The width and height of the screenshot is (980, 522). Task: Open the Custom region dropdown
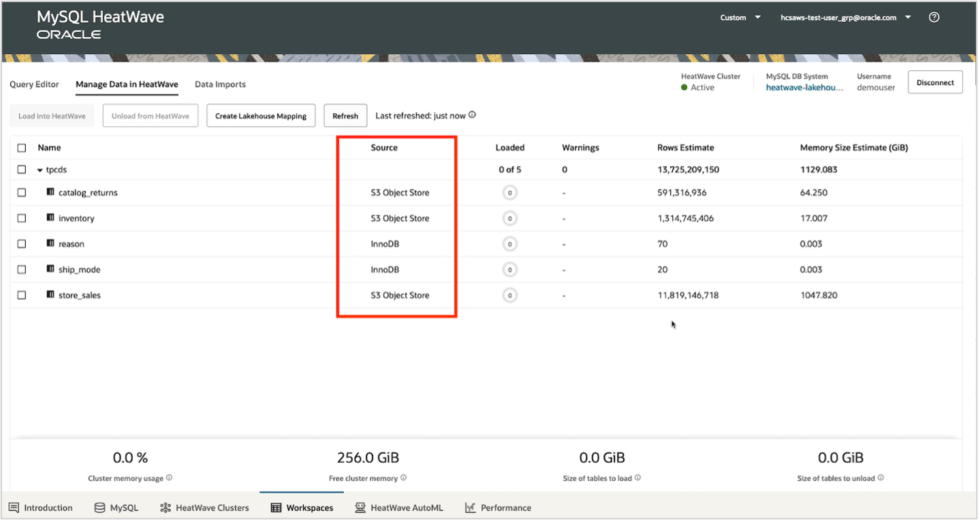point(740,18)
